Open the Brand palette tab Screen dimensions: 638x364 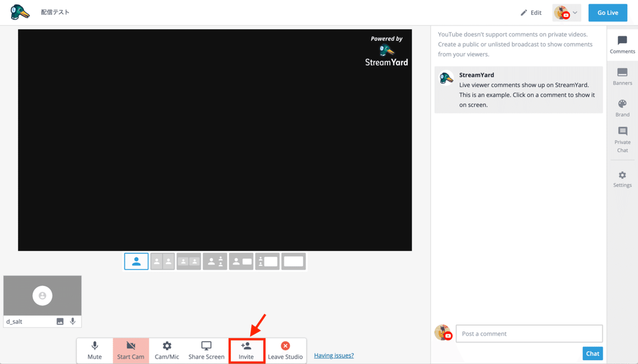[x=623, y=108]
